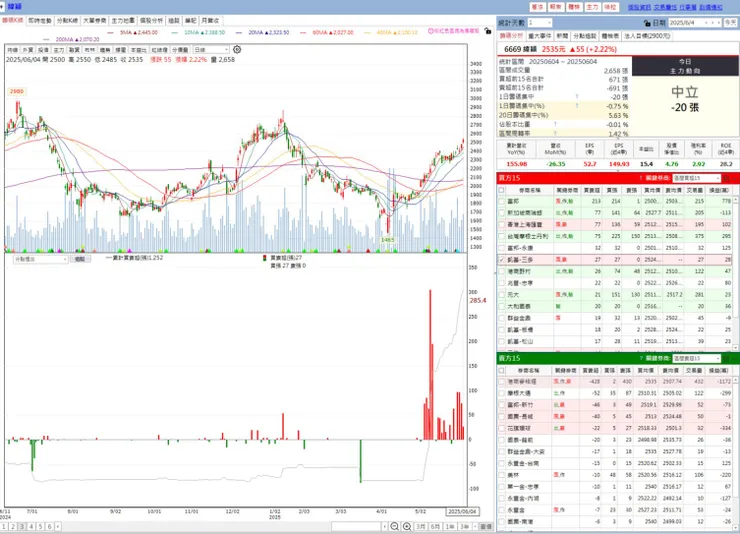Viewport: 740px width, 534px height.
Task: Set the chart range to 3月
Action: click(420, 526)
